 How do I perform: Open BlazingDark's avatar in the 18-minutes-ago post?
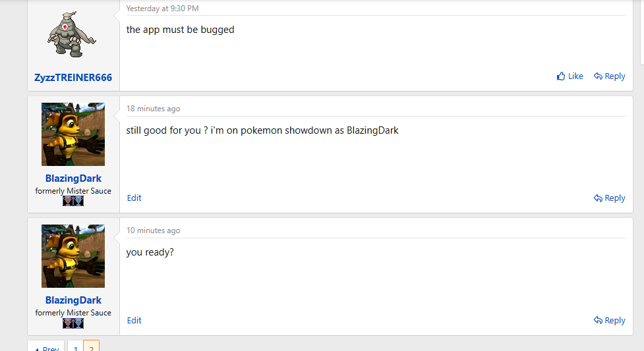click(x=73, y=134)
